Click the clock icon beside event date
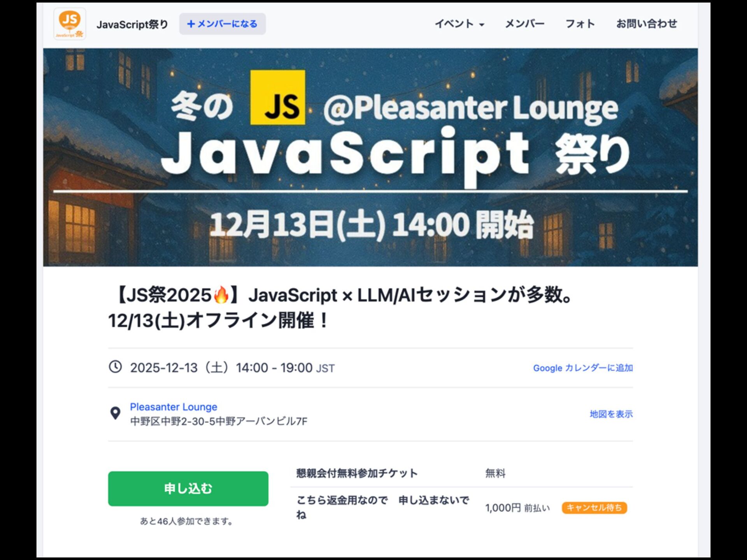 115,367
